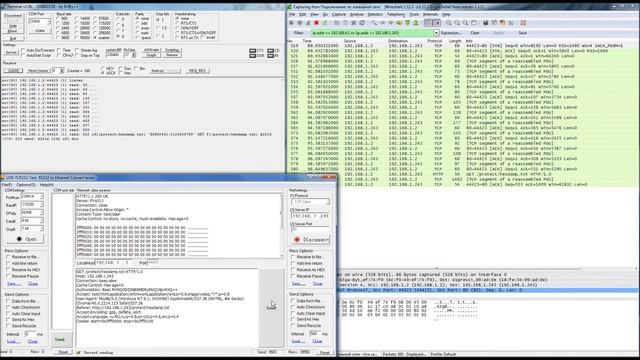Select 9600 baud rate in Terminal

click(x=63, y=37)
